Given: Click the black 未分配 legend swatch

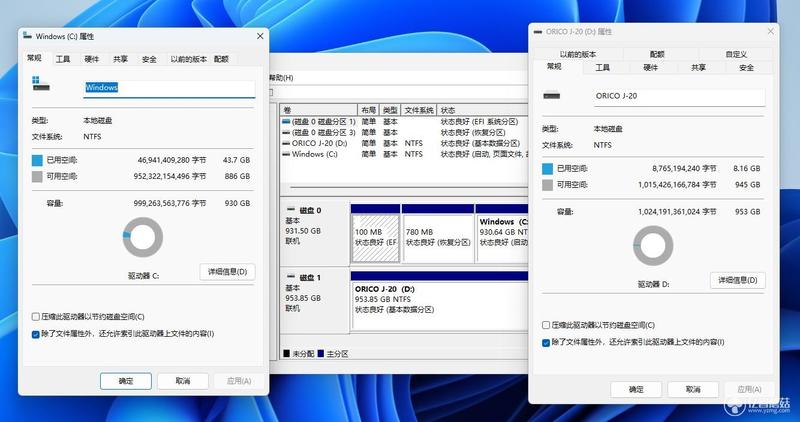Looking at the screenshot, I should point(286,354).
